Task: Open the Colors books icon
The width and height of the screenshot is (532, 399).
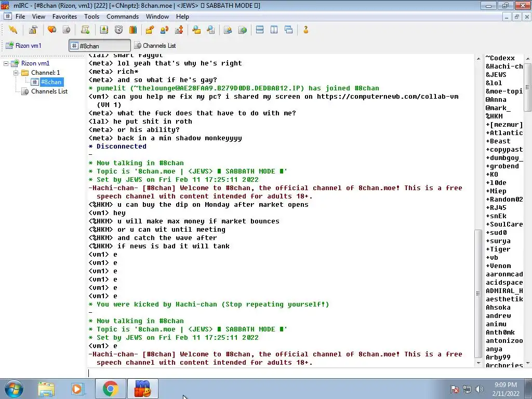Action: 133,30
